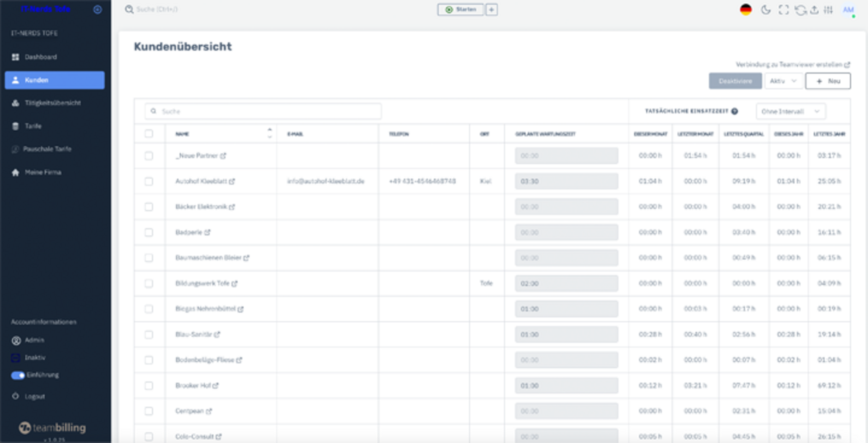Click the refresh sync icon
This screenshot has width=868, height=443.
[800, 10]
